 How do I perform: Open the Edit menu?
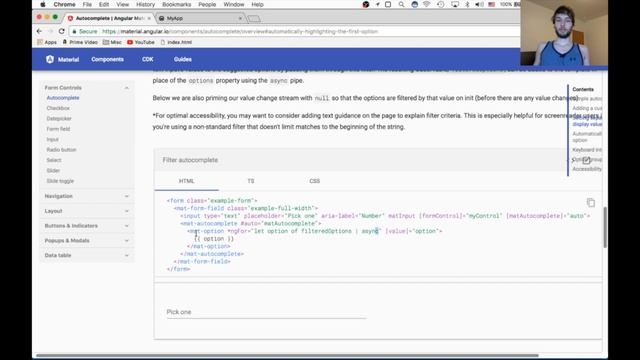[104, 4]
